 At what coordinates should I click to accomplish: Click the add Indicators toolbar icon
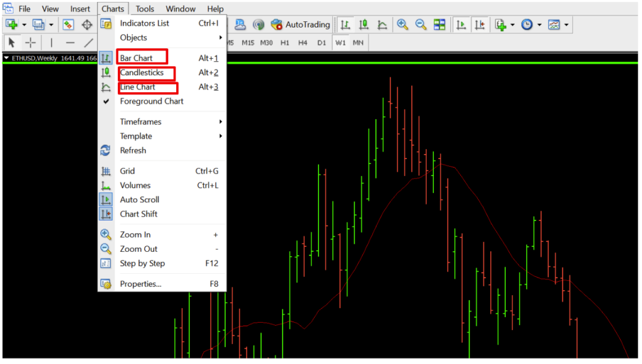(x=500, y=24)
